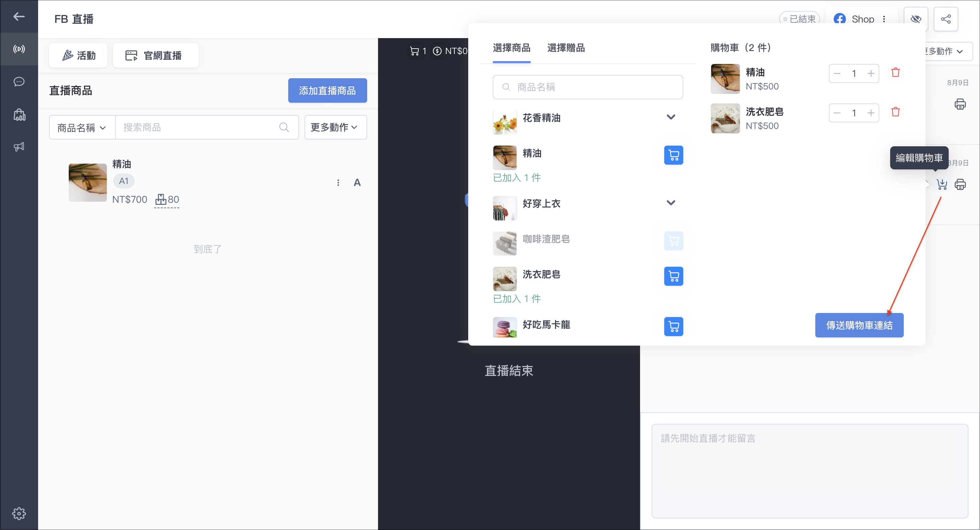
Task: Click search magnifier in 搜索商品 field
Action: 284,127
